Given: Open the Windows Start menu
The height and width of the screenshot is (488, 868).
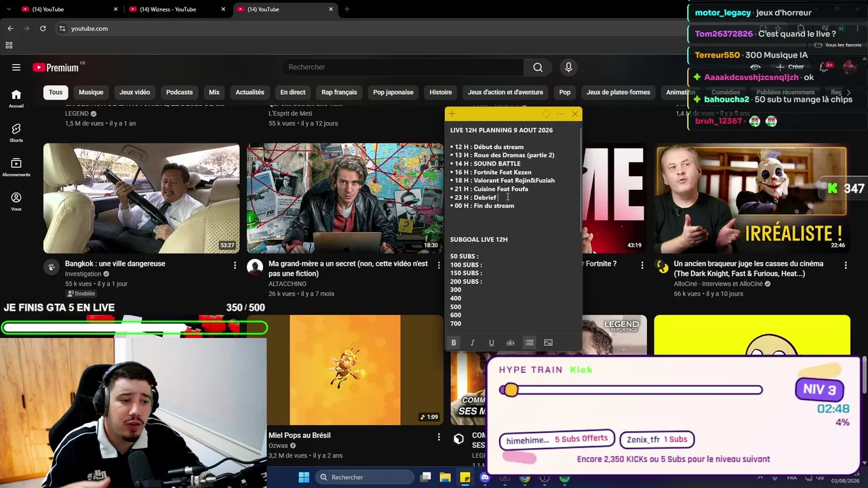Looking at the screenshot, I should 304,477.
